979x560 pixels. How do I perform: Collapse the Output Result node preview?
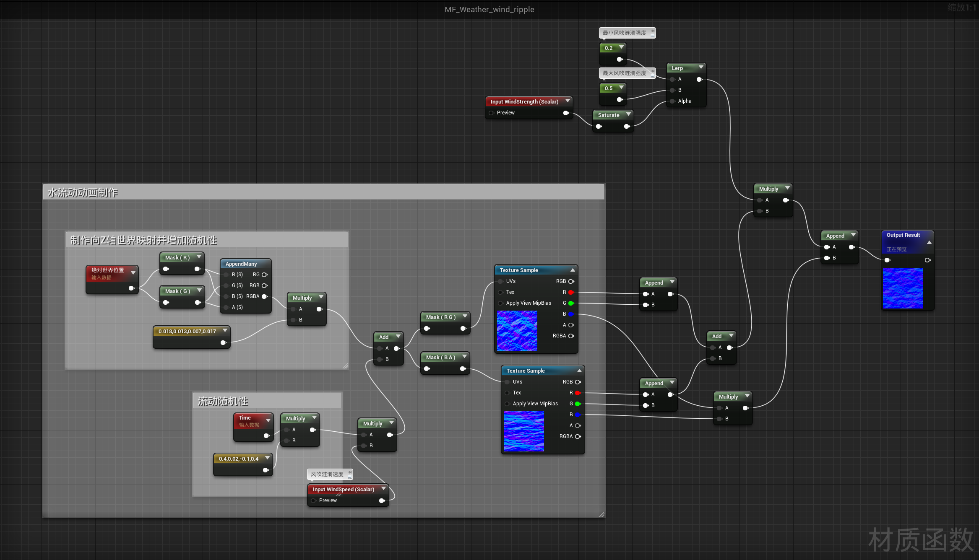(x=929, y=242)
